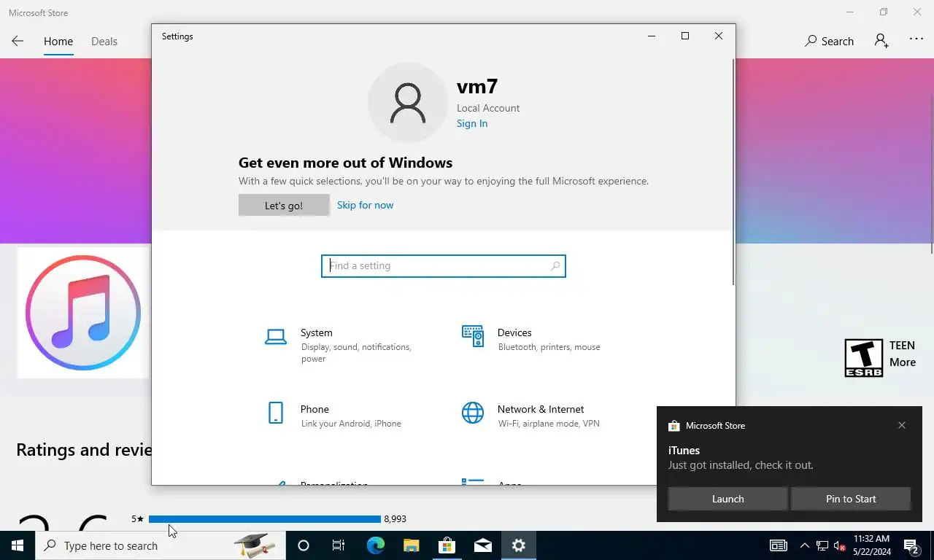
Task: Switch to Microsoft Store taskbar icon
Action: point(447,545)
